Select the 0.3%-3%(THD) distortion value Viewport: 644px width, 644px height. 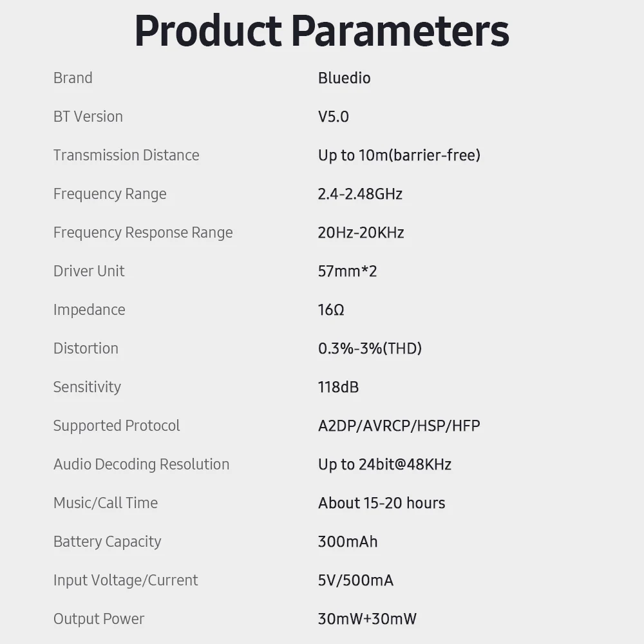click(x=370, y=348)
